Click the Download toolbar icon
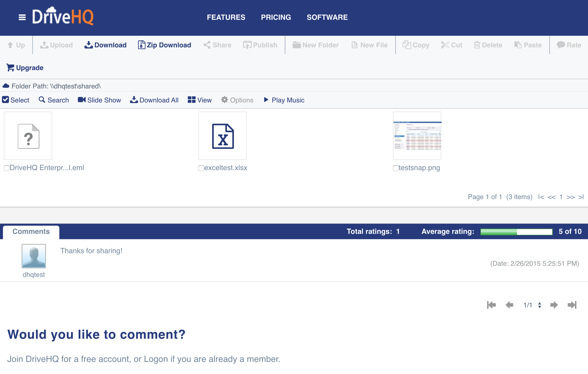Viewport: 588px width, 374px height. (88, 45)
